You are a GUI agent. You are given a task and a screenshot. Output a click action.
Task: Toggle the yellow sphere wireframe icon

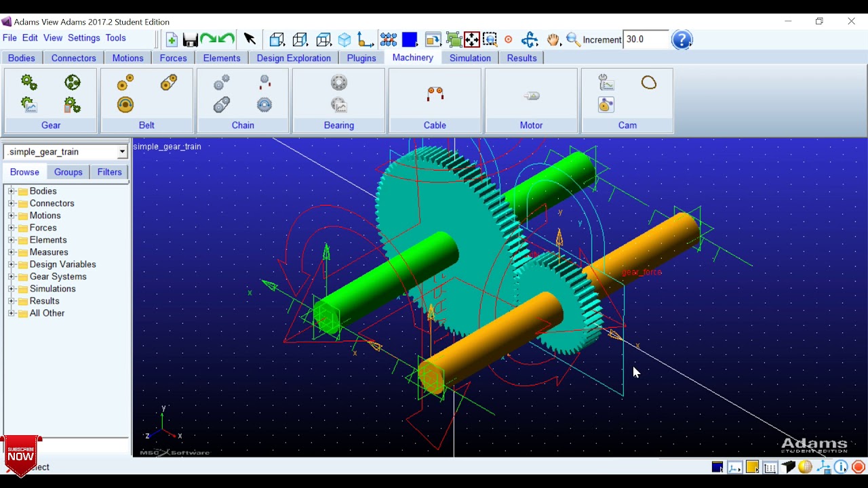click(806, 467)
